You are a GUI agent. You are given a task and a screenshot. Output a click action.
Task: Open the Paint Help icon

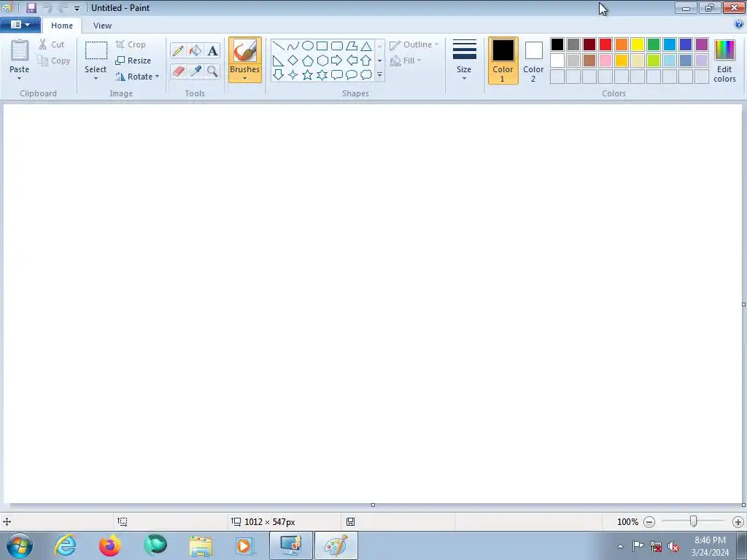click(x=739, y=25)
